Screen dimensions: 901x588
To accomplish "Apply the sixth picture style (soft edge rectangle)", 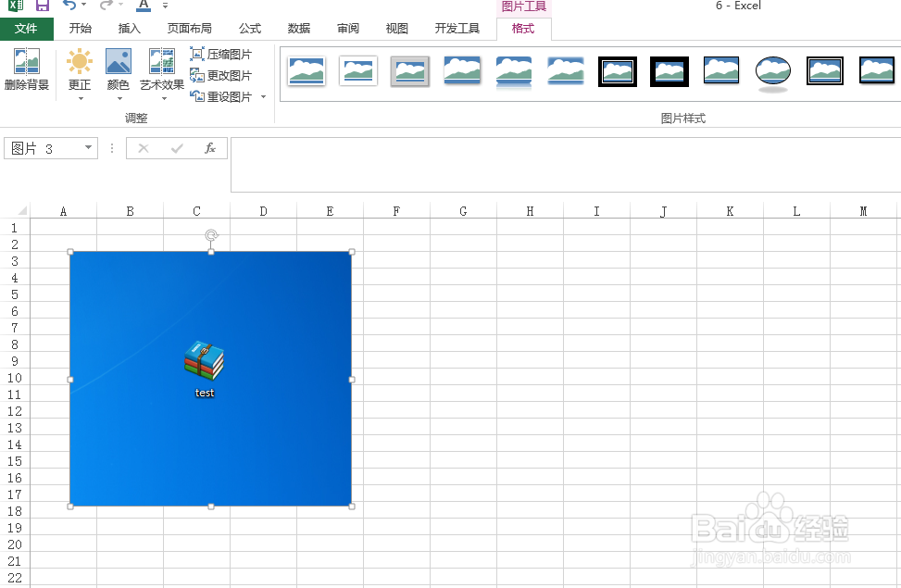I will point(566,71).
